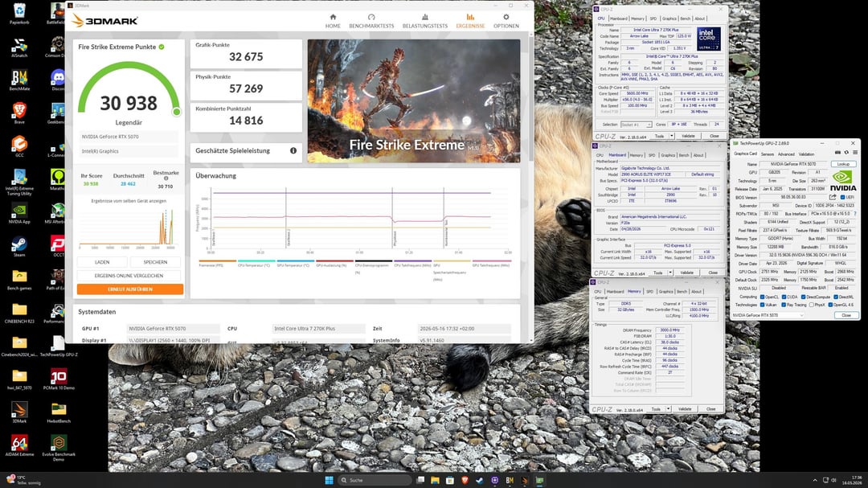Open the Tools dropdown arrow in the top CPU-Z window
Image resolution: width=868 pixels, height=488 pixels.
coord(671,136)
